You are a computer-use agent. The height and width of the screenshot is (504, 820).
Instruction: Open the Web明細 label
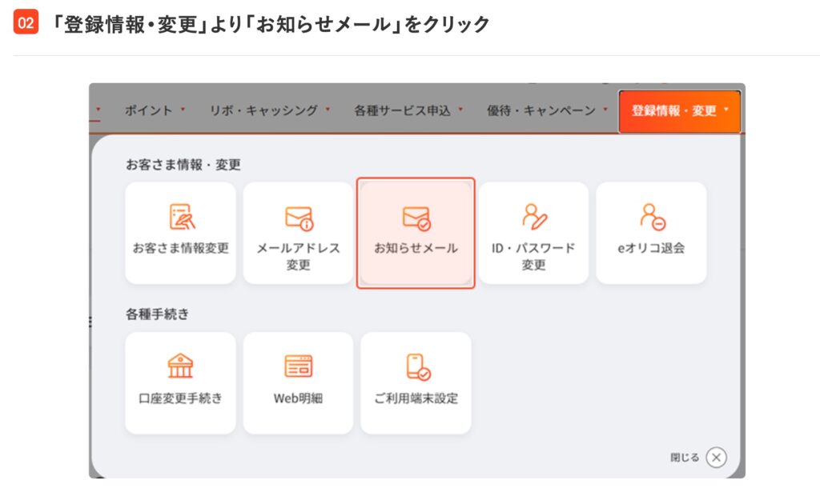pyautogui.click(x=298, y=398)
